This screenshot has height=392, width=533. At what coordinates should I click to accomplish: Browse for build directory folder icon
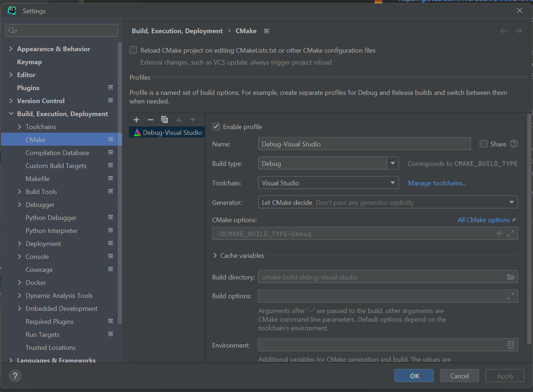[x=511, y=277]
